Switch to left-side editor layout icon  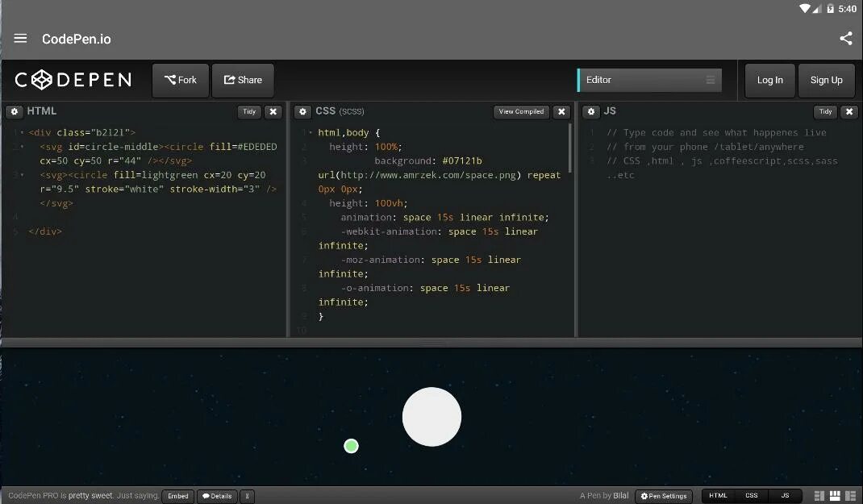(819, 496)
